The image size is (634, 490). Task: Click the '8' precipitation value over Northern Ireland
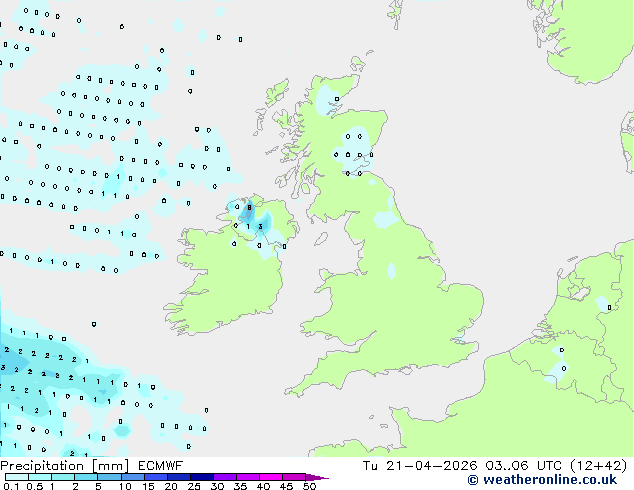pyautogui.click(x=249, y=208)
